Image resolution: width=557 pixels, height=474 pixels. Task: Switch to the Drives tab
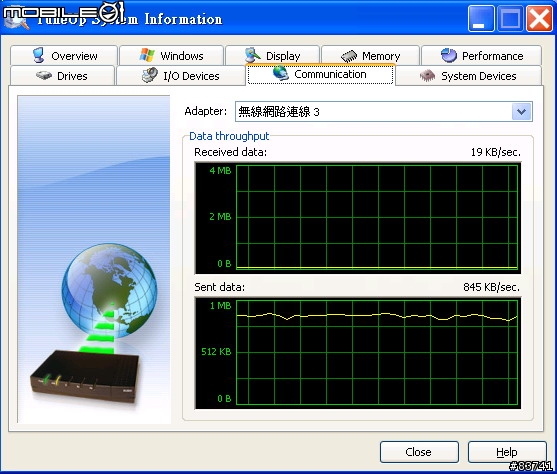[x=63, y=75]
